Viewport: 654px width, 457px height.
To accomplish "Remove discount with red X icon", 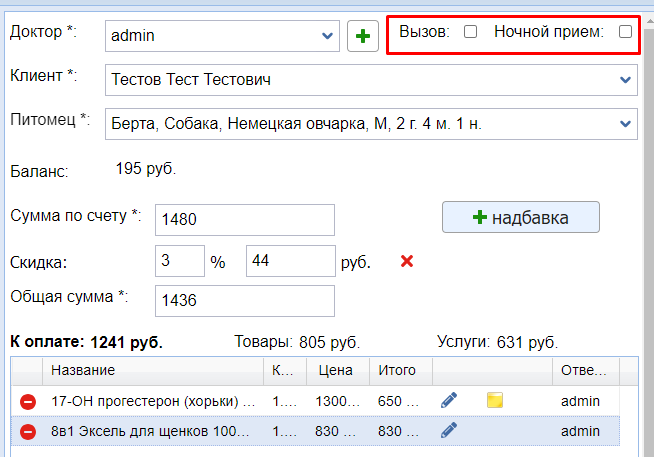I will pyautogui.click(x=406, y=261).
